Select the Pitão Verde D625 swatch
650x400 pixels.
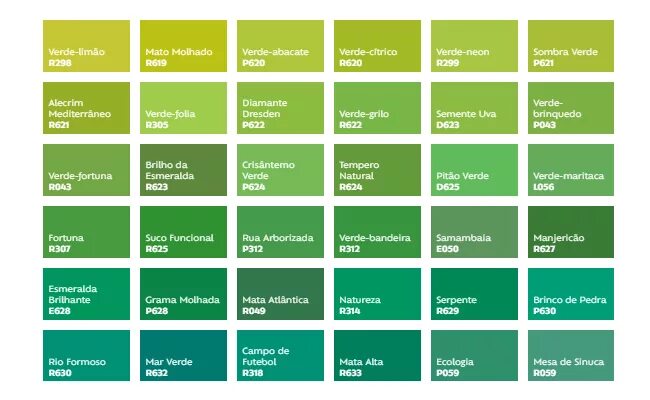pyautogui.click(x=474, y=170)
